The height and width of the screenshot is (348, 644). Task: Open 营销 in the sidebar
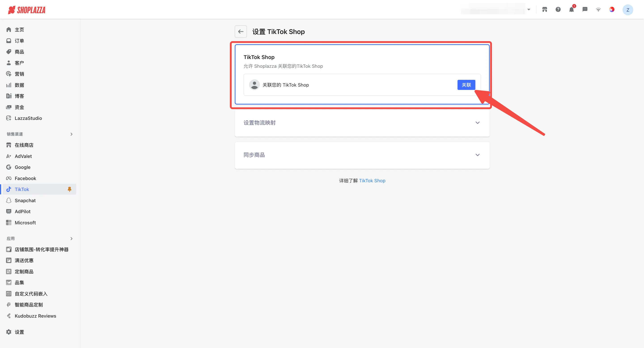[19, 74]
